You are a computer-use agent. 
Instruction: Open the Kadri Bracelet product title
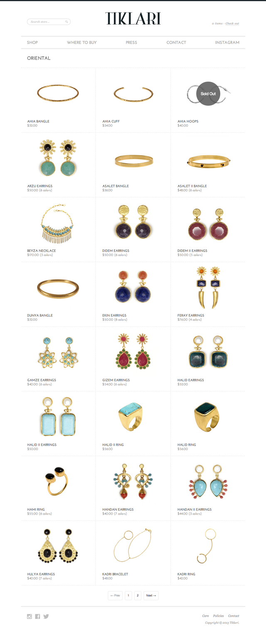tap(115, 574)
